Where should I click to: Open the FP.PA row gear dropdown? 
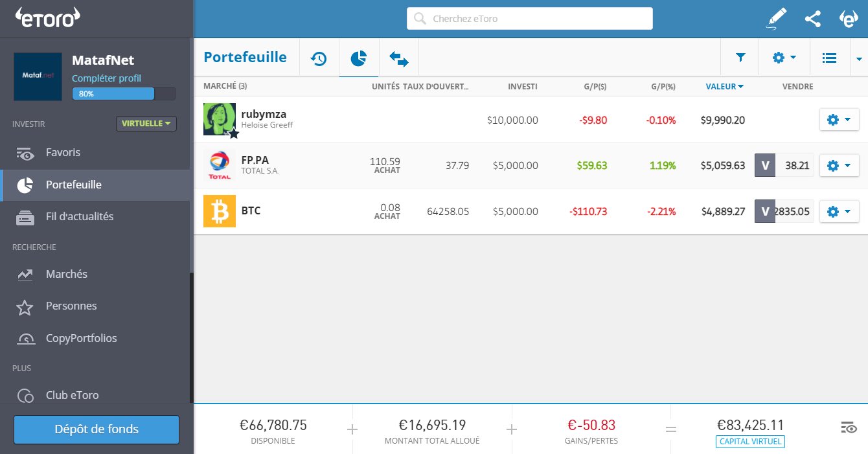click(x=839, y=165)
